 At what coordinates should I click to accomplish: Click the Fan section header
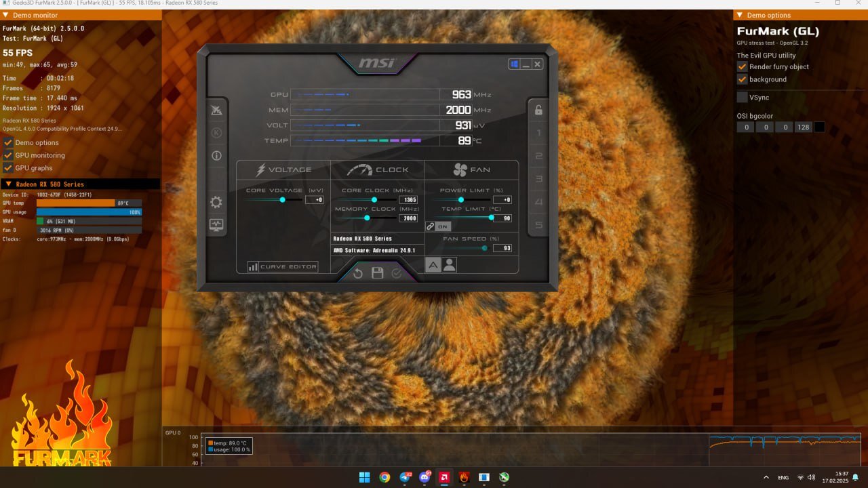[x=471, y=169]
